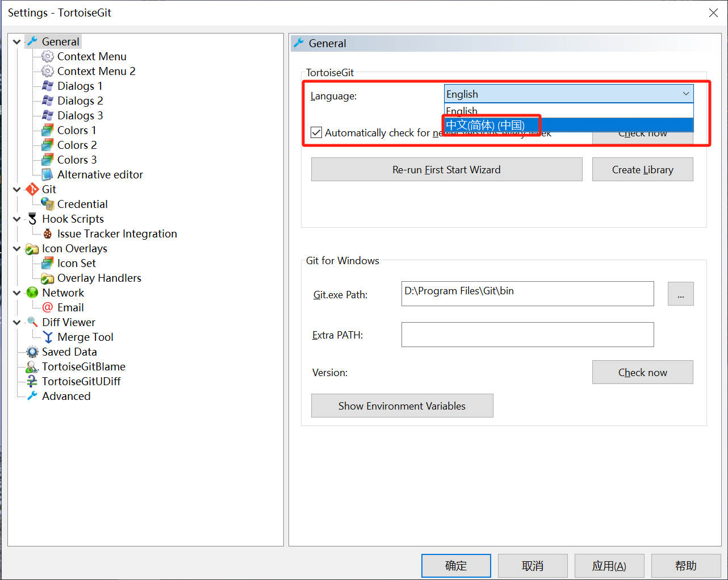Select the Merge Tool fork icon
The width and height of the screenshot is (728, 580).
48,337
